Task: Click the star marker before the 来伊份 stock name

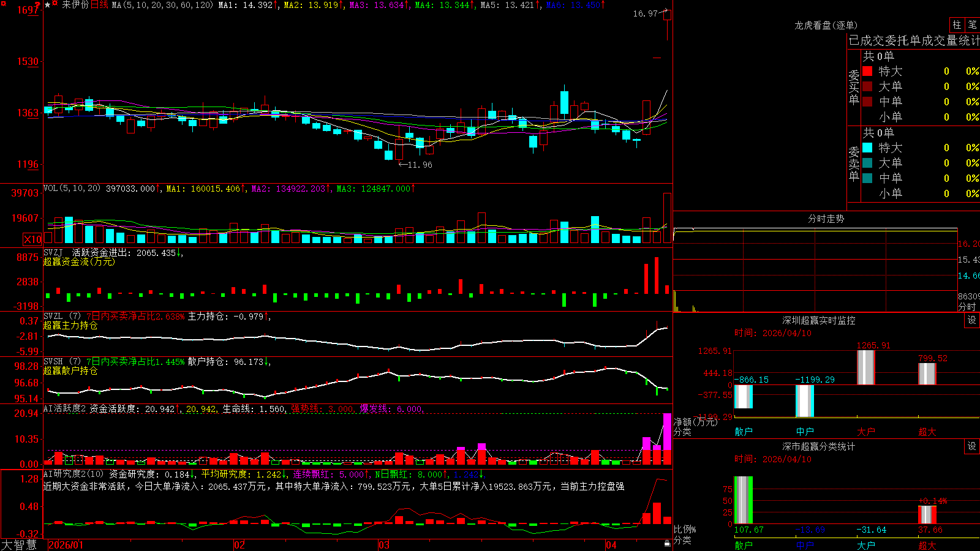Action: click(x=47, y=5)
